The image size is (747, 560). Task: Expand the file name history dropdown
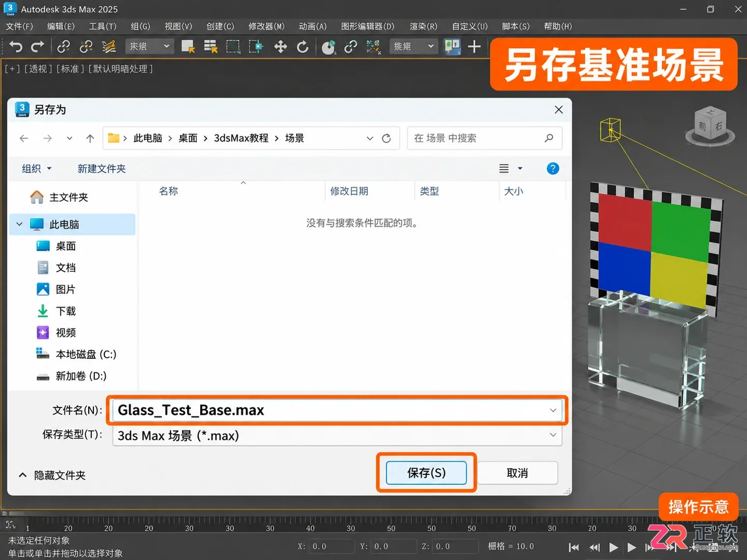[553, 410]
